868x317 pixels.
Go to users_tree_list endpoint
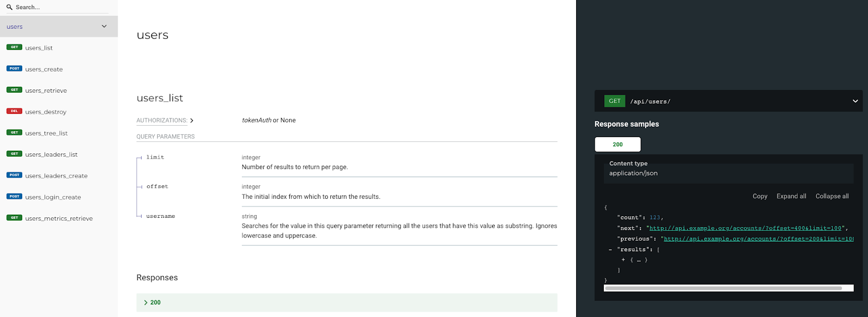tap(59, 133)
